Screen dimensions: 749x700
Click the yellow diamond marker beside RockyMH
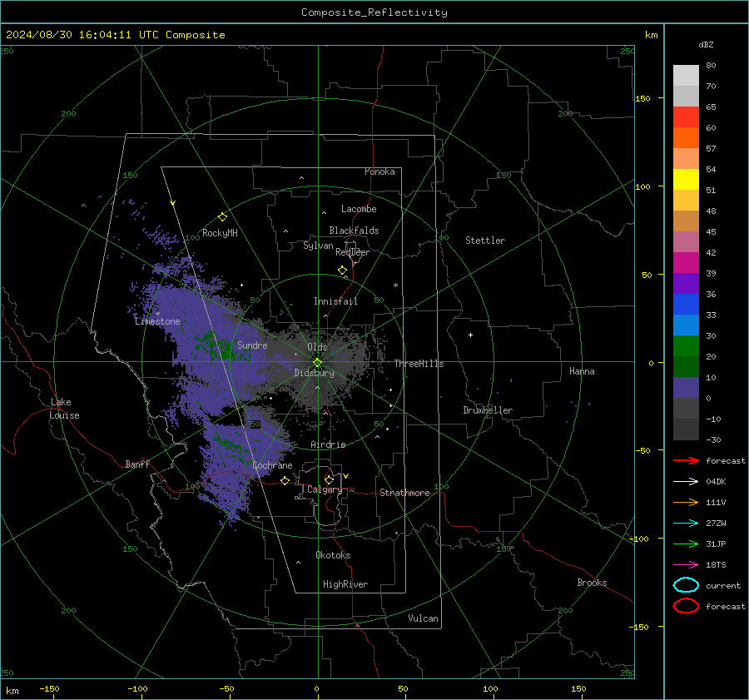[222, 217]
